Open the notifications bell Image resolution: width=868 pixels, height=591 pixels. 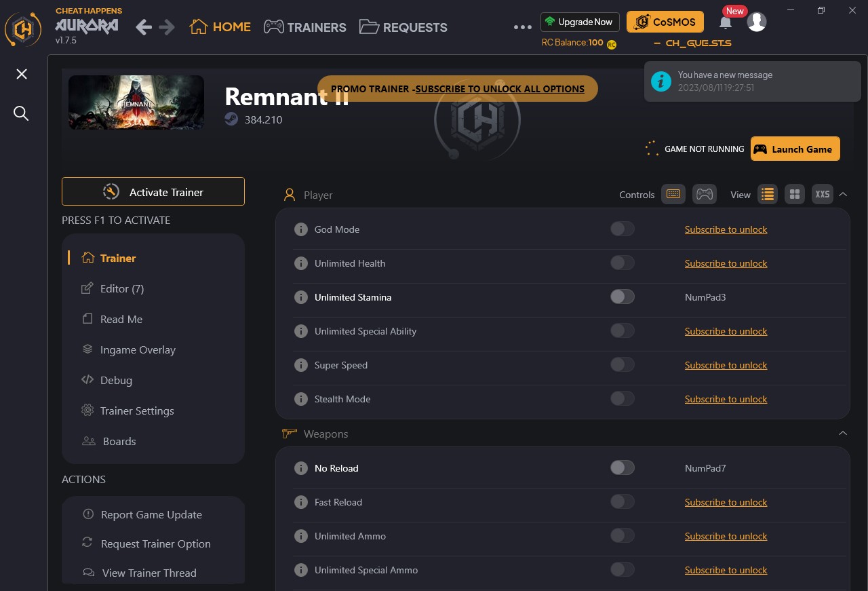click(x=726, y=23)
